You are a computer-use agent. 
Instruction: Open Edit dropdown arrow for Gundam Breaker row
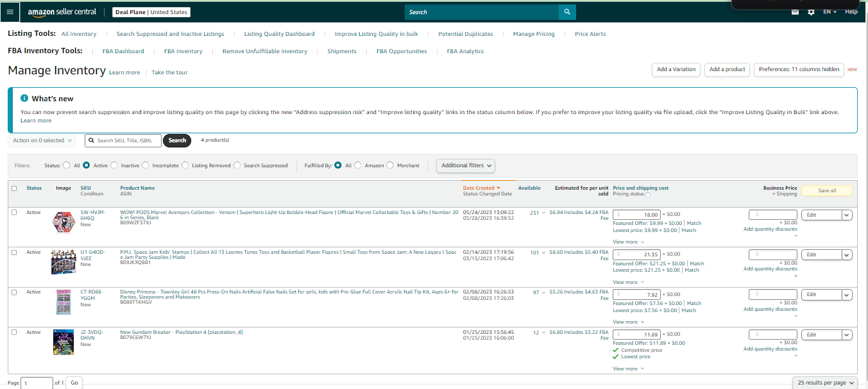847,335
